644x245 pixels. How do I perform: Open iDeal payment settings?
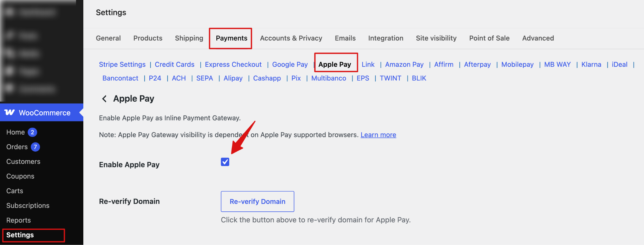click(619, 64)
